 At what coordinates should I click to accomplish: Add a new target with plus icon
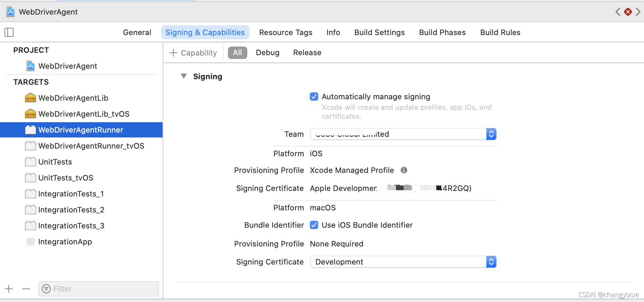click(9, 289)
